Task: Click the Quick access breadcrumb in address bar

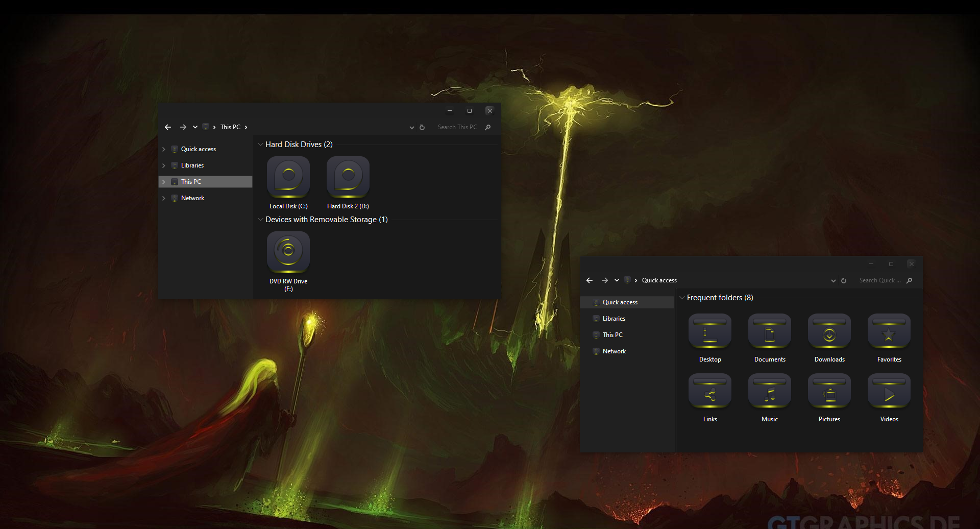Action: click(x=659, y=280)
